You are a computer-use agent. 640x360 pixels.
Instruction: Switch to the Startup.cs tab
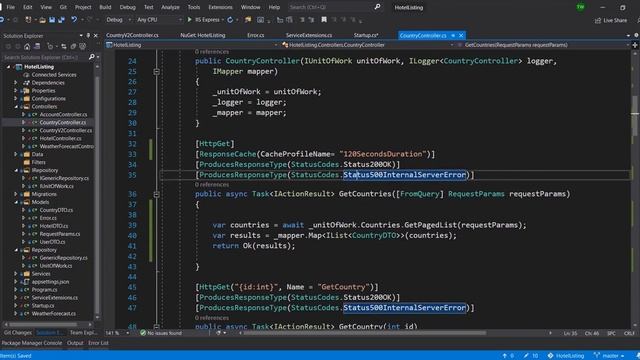[366, 36]
